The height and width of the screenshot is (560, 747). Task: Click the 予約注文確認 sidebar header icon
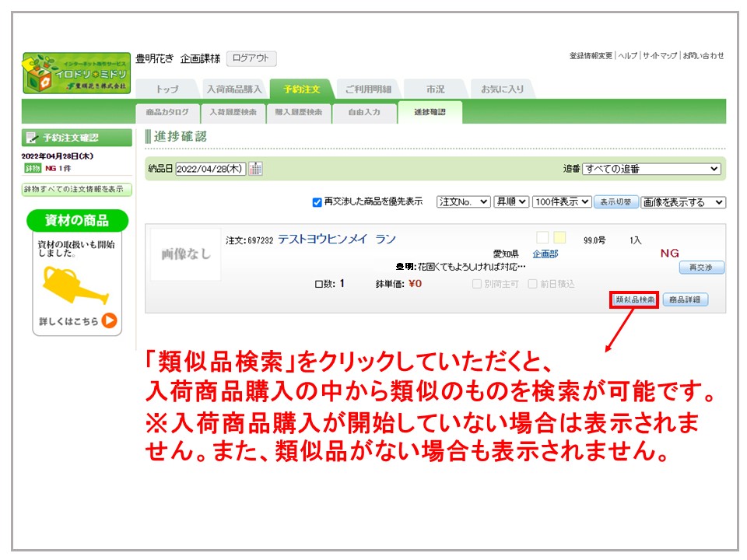32,138
